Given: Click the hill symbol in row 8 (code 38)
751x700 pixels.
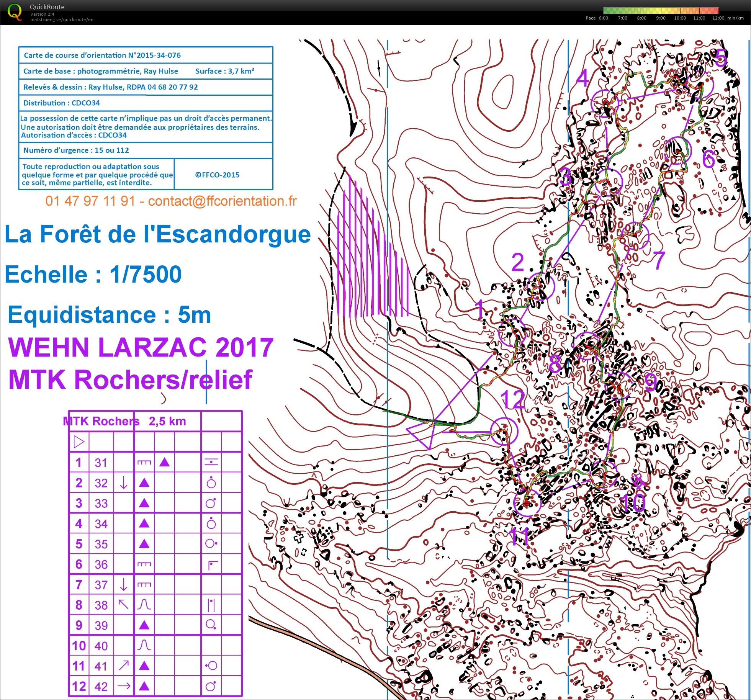Looking at the screenshot, I should 144,605.
